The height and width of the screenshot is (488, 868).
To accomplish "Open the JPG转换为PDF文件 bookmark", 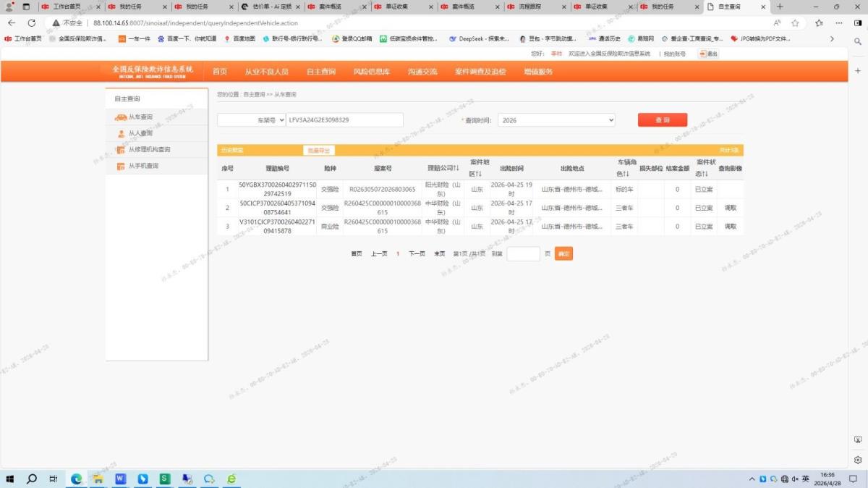I will click(x=760, y=38).
